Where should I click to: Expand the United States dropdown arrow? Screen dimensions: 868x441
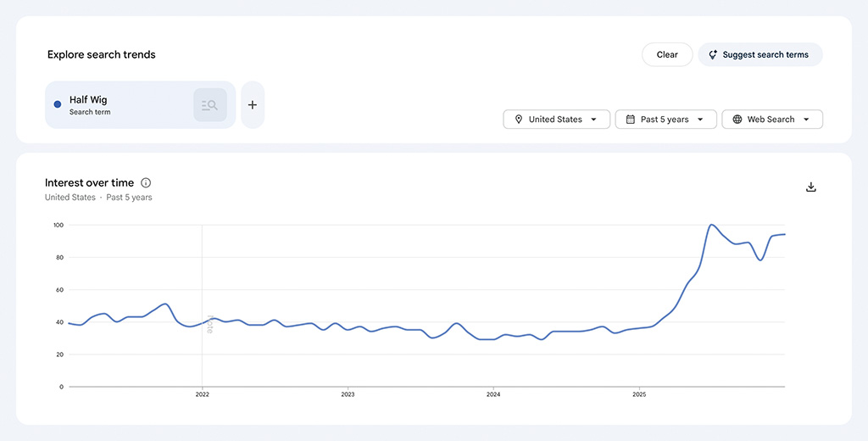tap(594, 120)
